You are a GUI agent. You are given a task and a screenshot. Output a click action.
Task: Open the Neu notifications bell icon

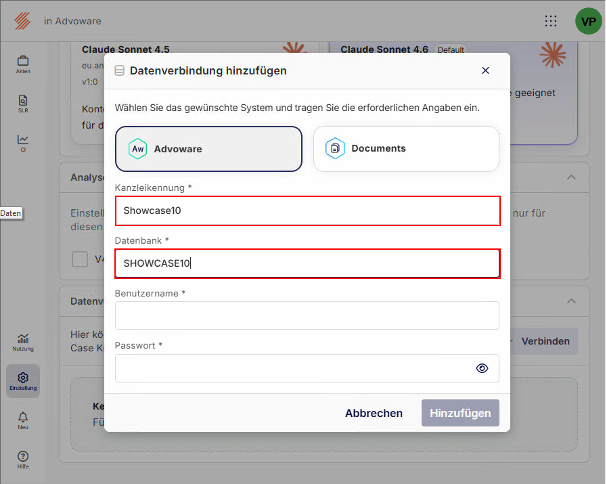pos(23,420)
